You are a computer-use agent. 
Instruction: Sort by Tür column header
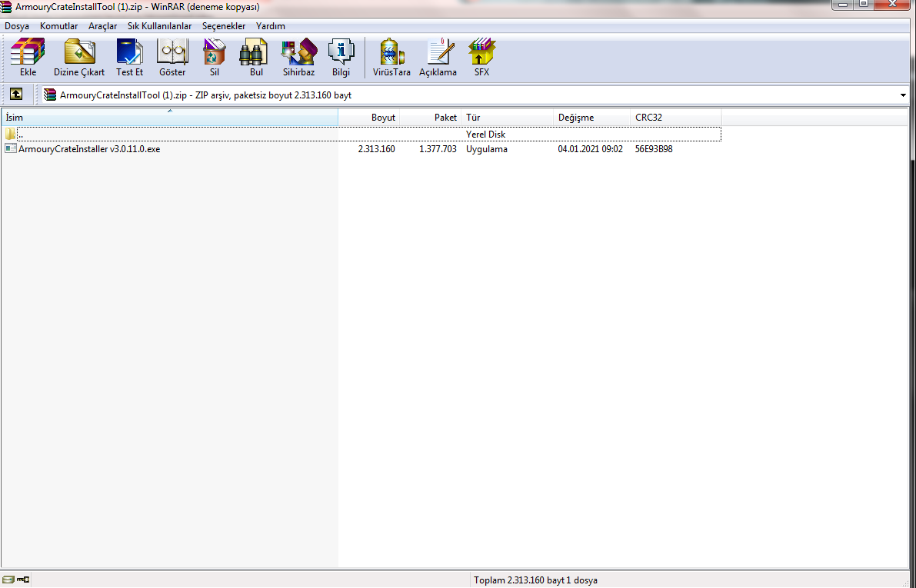click(507, 118)
